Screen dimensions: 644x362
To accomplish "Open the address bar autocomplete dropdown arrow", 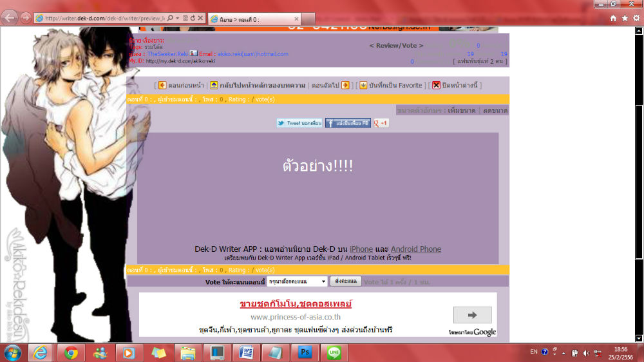I will tap(178, 18).
